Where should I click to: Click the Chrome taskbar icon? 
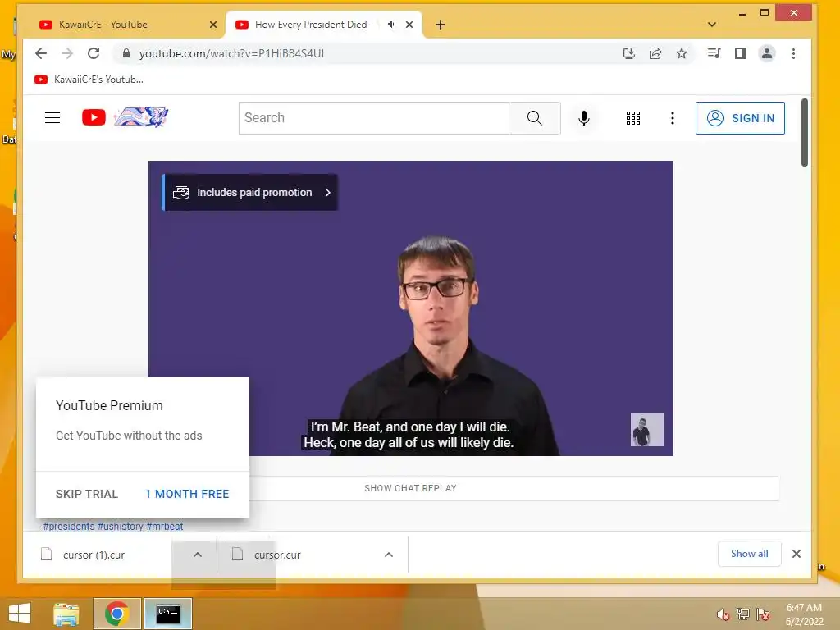(116, 614)
